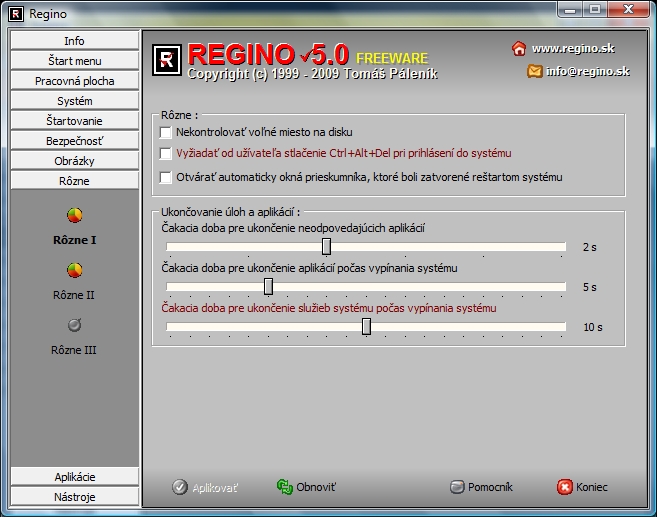Viewport: 657px width, 517px height.
Task: Open the Nástroje section
Action: tap(75, 497)
